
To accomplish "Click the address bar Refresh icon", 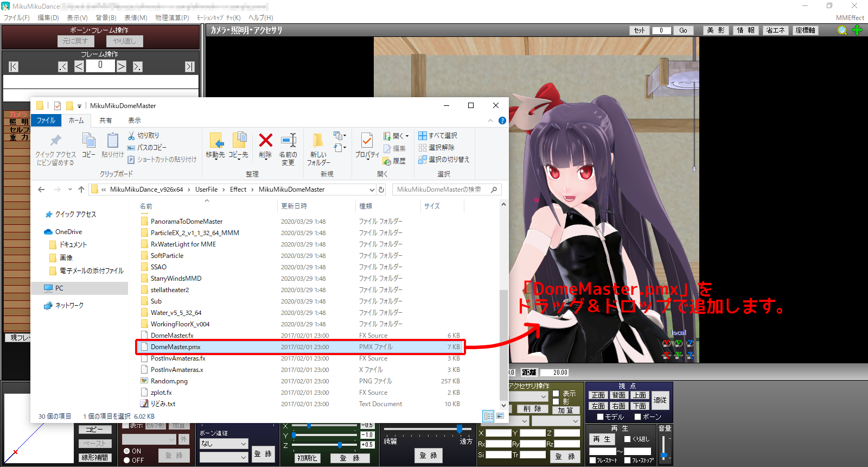I will pyautogui.click(x=381, y=190).
